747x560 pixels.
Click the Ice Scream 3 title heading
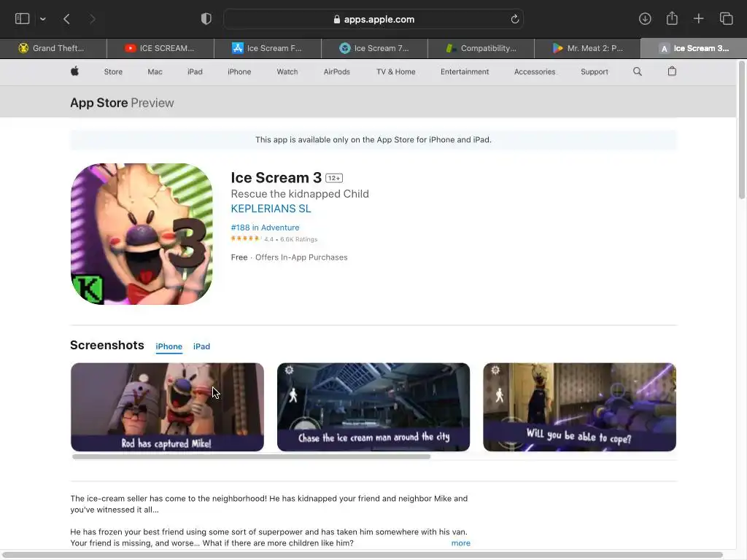point(276,178)
